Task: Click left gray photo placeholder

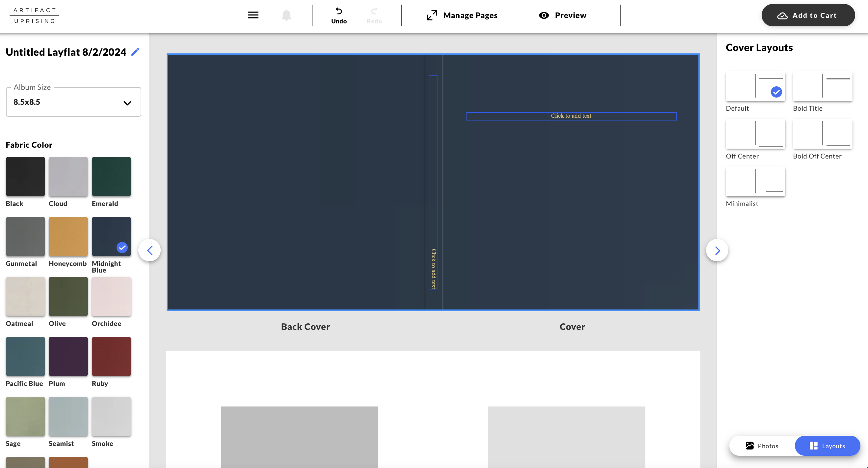Action: (300, 437)
